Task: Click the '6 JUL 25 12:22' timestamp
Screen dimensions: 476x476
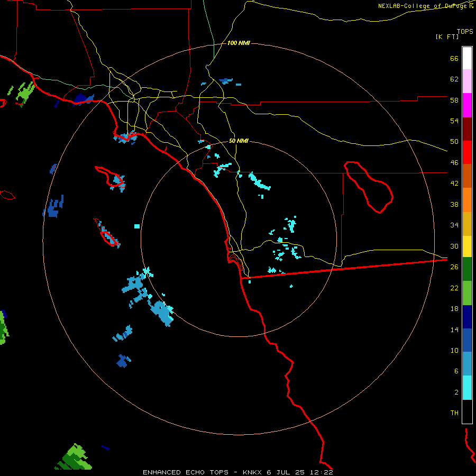Action: (300, 472)
